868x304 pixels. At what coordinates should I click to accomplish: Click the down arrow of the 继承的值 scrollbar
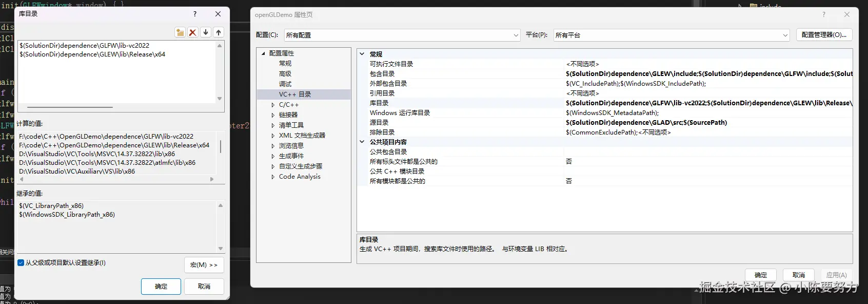point(221,249)
